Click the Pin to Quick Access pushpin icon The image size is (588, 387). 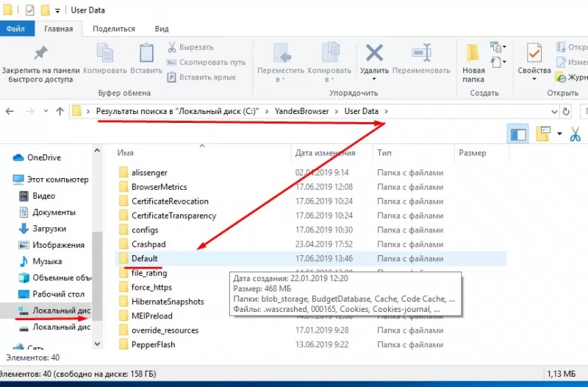[40, 53]
